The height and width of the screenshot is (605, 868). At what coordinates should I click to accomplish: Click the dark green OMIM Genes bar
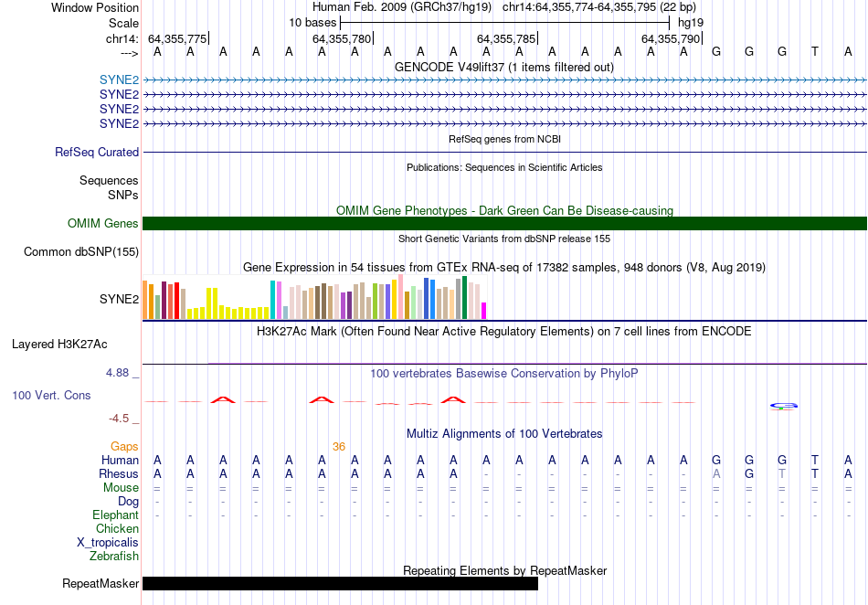504,223
